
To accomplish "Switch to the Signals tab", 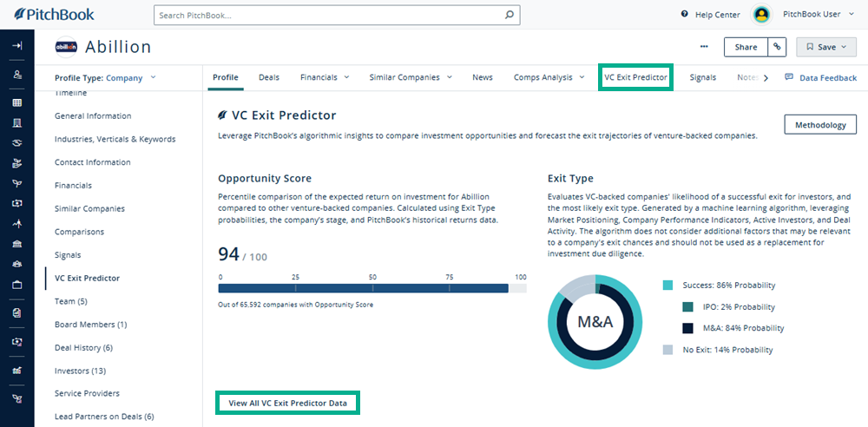I will click(703, 77).
